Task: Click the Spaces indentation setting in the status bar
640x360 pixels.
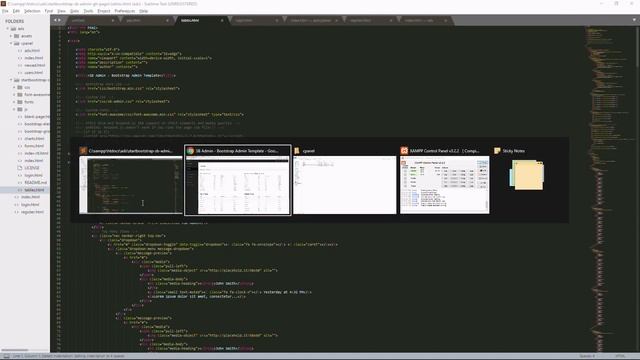Action: click(587, 356)
